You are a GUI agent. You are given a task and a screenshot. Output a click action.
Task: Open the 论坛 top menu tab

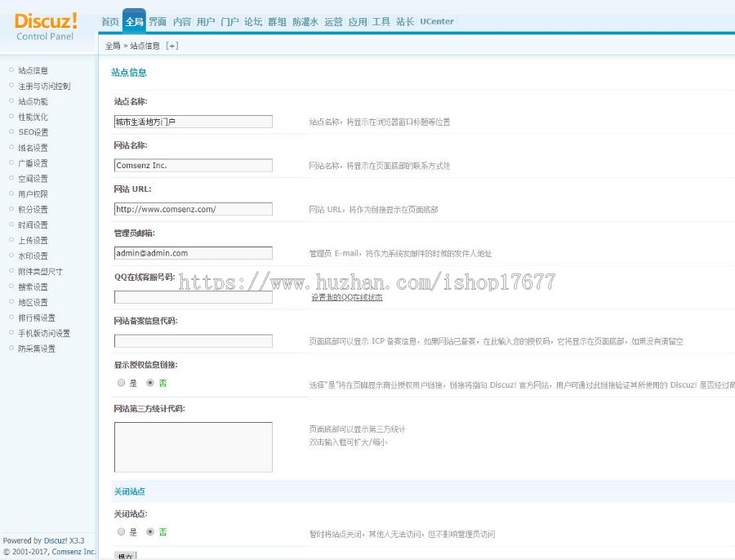pyautogui.click(x=253, y=21)
